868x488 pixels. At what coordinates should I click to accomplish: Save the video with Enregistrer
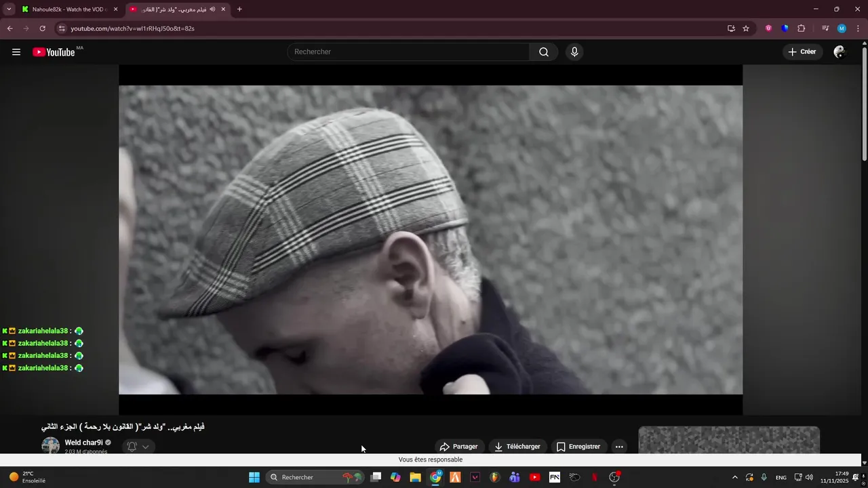click(578, 447)
